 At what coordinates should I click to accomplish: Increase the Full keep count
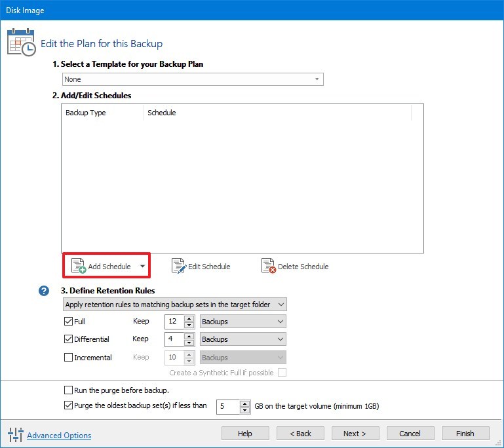point(189,318)
